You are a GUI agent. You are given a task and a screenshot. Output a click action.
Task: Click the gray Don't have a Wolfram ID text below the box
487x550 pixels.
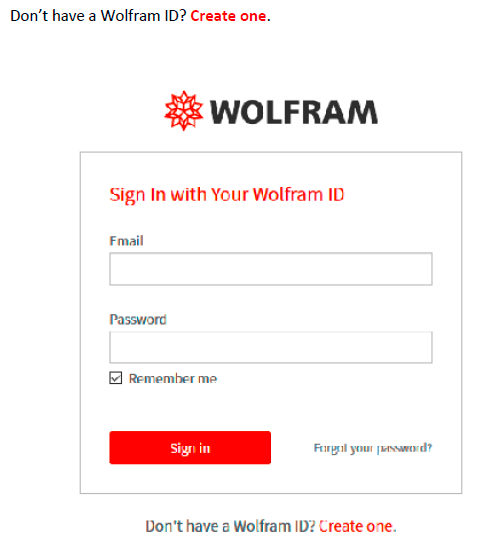[x=231, y=526]
